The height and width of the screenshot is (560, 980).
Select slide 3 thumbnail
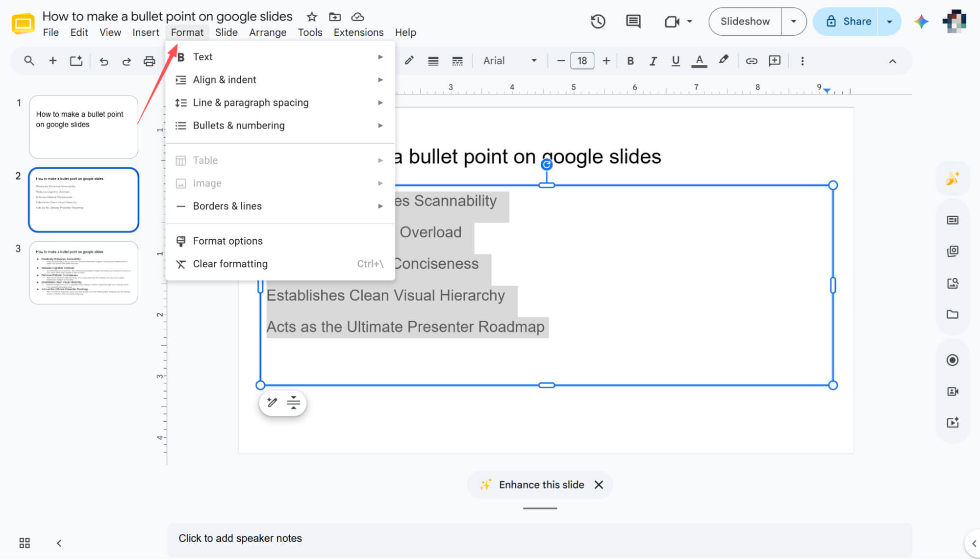83,273
